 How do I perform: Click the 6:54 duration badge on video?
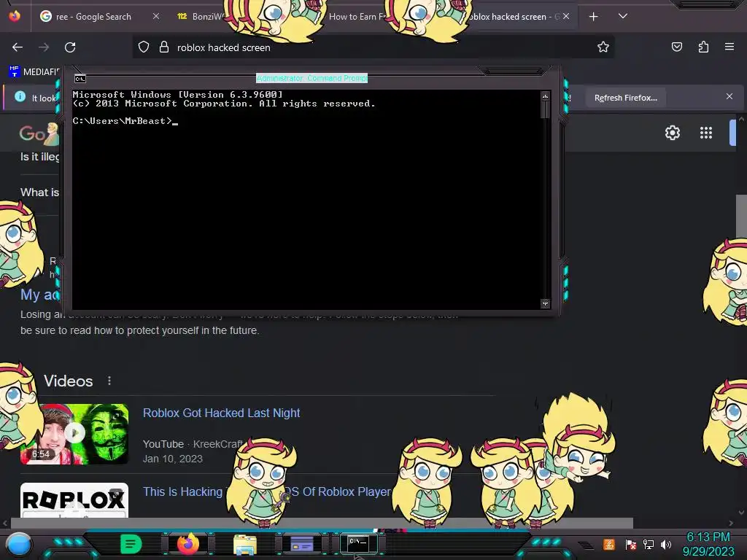[41, 454]
